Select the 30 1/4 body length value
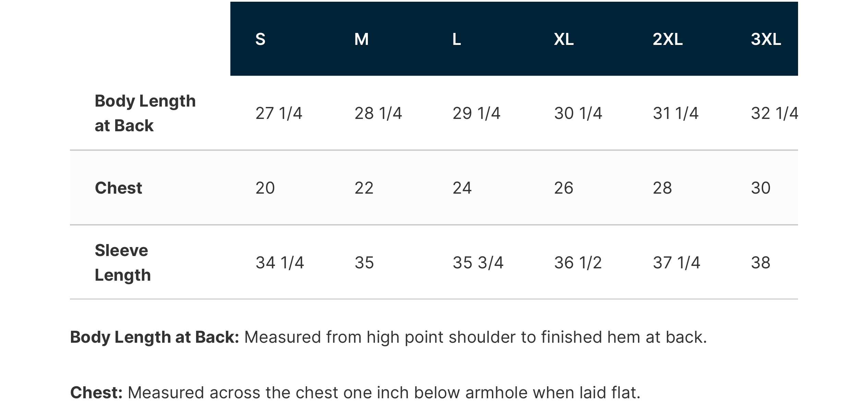The width and height of the screenshot is (868, 401). point(578,113)
